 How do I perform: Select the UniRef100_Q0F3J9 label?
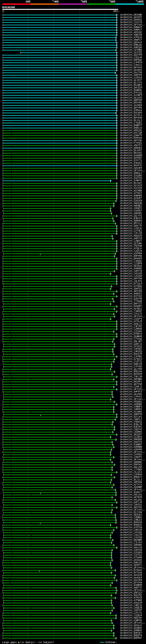point(131,502)
